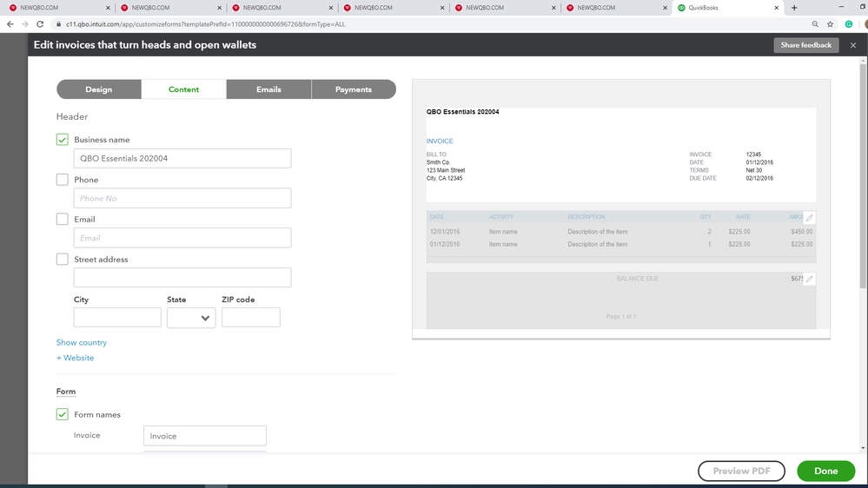
Task: Click the INVOICE heading in preview
Action: pyautogui.click(x=440, y=141)
